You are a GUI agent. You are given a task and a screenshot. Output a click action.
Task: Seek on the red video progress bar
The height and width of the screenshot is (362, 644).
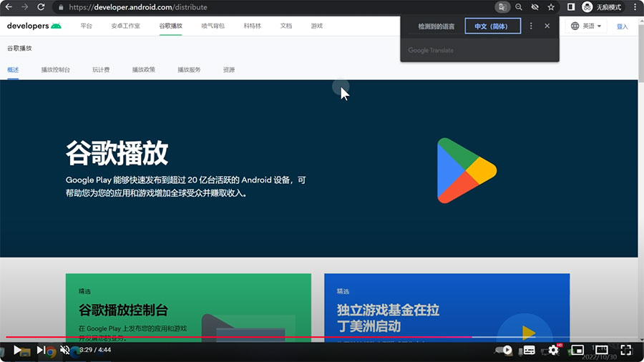[239, 337]
